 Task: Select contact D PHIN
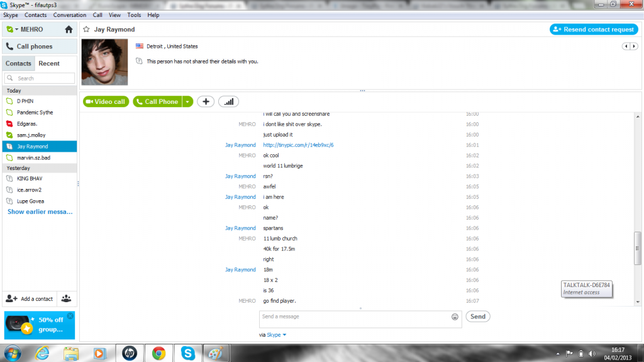40,101
